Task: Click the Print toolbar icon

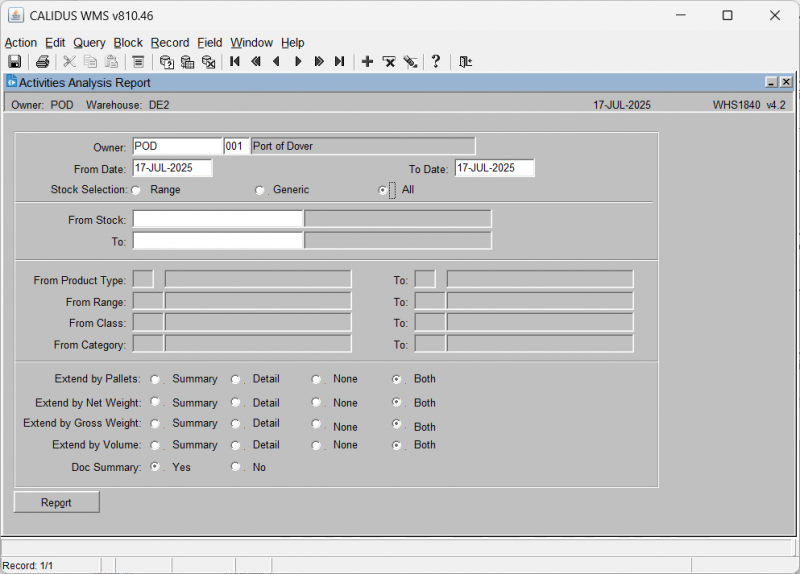Action: pyautogui.click(x=42, y=62)
